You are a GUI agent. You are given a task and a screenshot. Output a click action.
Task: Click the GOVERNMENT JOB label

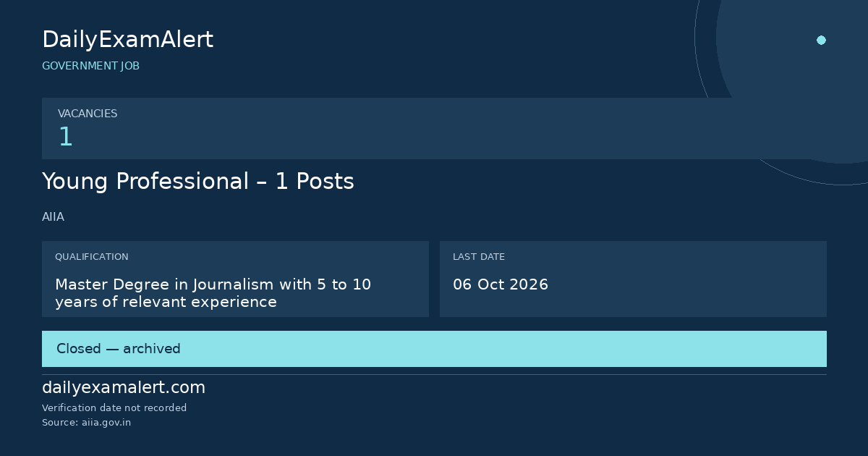point(90,66)
